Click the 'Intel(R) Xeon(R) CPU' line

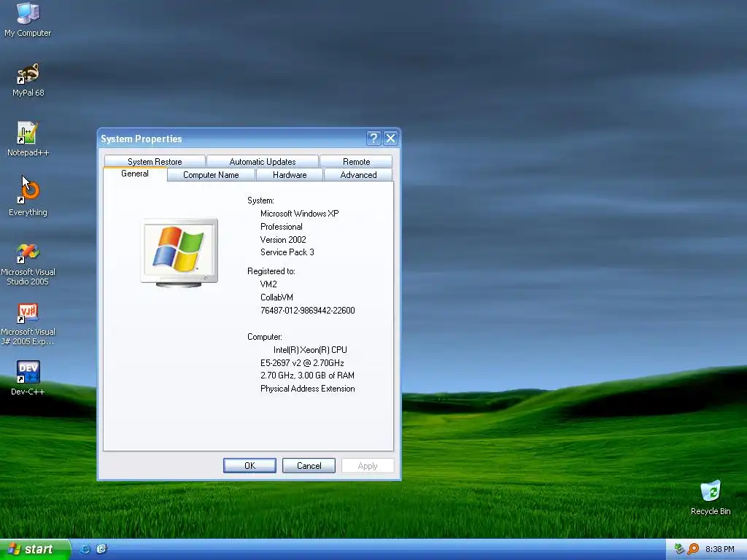[x=310, y=349]
